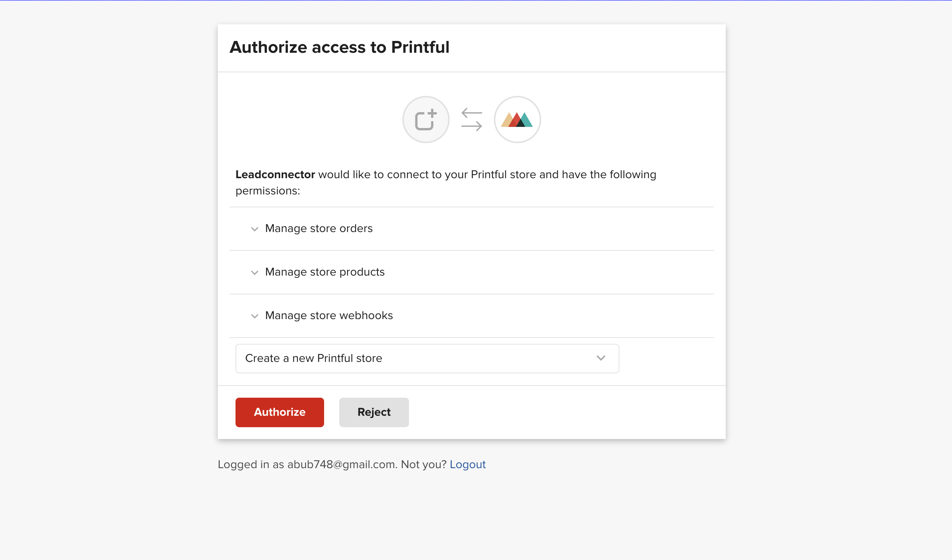Expand the Manage store webhooks chevron
This screenshot has width=952, height=560.
pos(255,316)
